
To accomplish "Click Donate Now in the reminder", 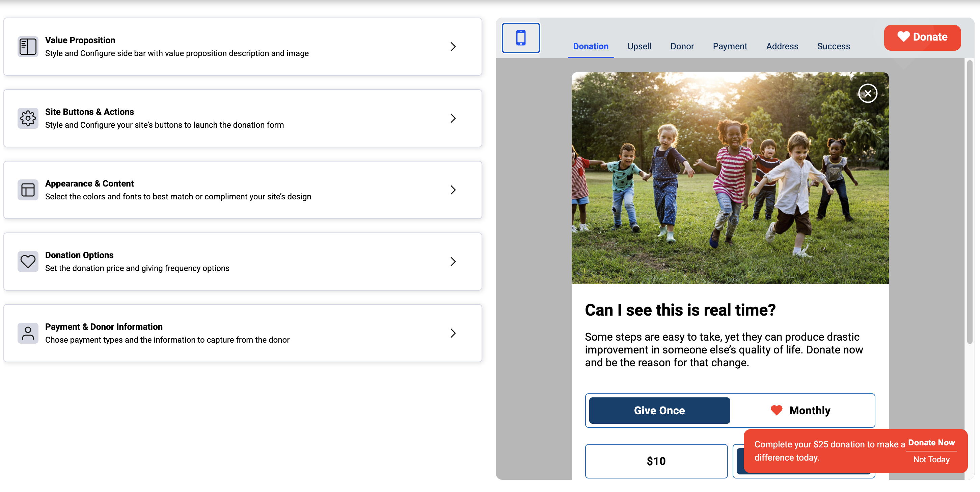I will coord(931,442).
